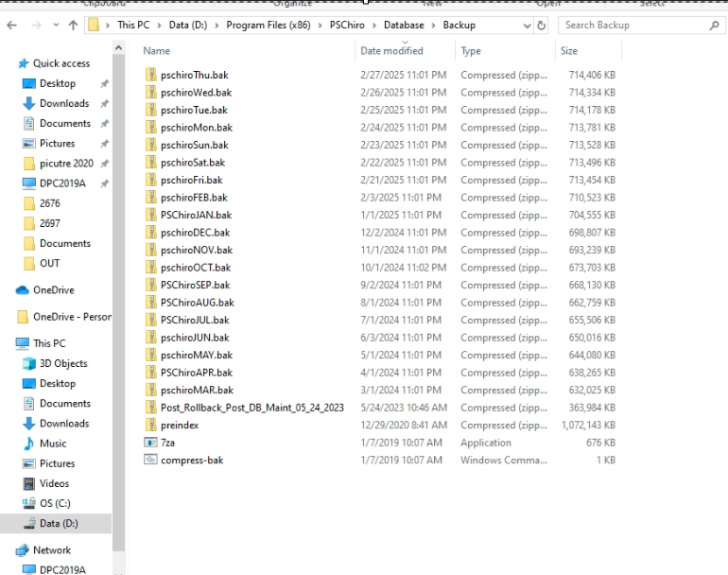This screenshot has width=728, height=575.
Task: Select the pschiroFEB.bak file icon
Action: click(150, 198)
